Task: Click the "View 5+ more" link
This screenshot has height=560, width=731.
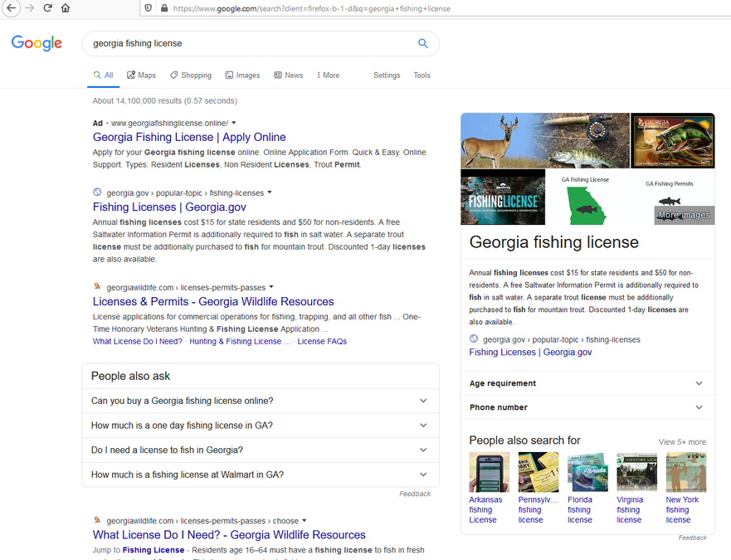Action: pos(682,442)
